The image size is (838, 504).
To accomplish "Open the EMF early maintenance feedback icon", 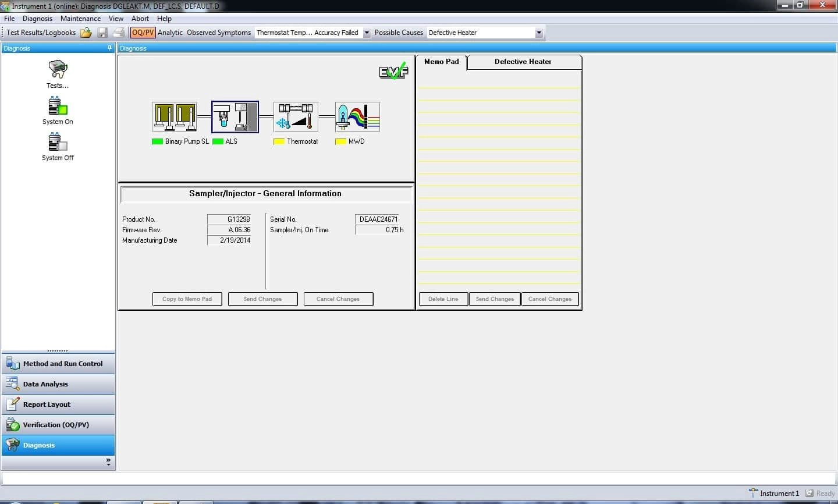I will click(x=393, y=73).
